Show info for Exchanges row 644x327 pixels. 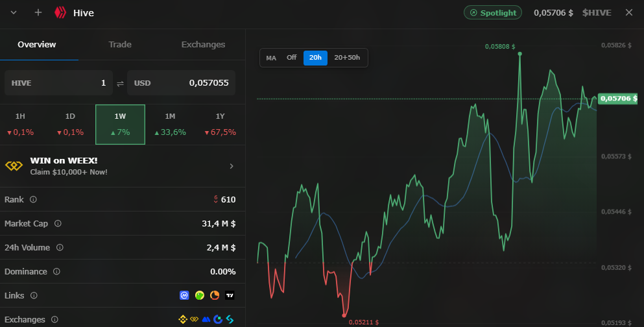tap(54, 319)
